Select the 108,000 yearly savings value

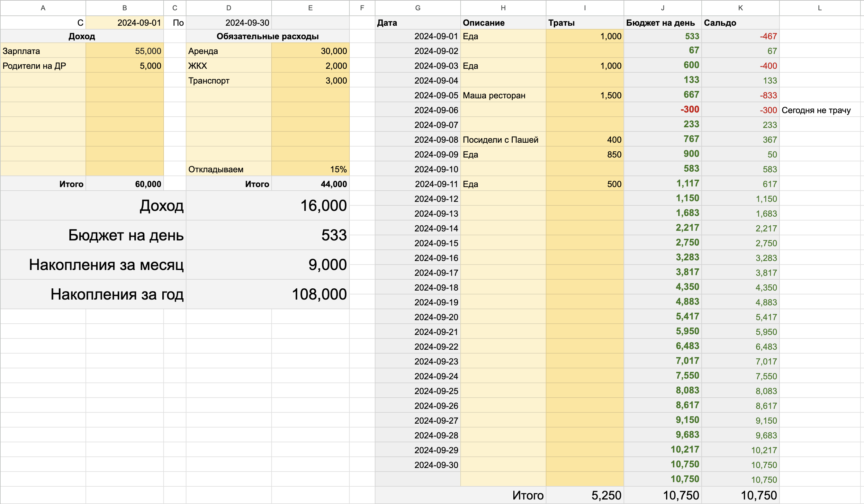[267, 294]
